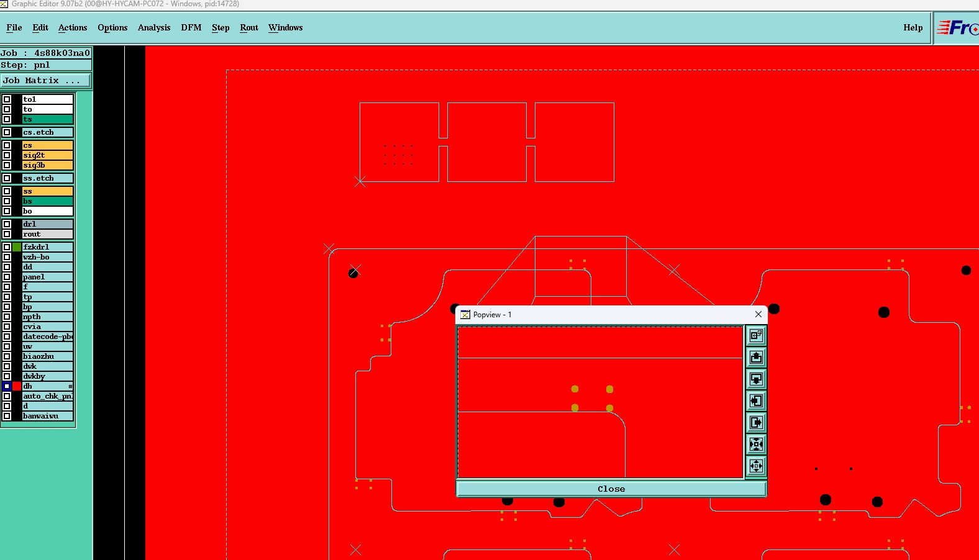Select layer name datecode-pbe
Screen dimensions: 979x560
tap(48, 336)
